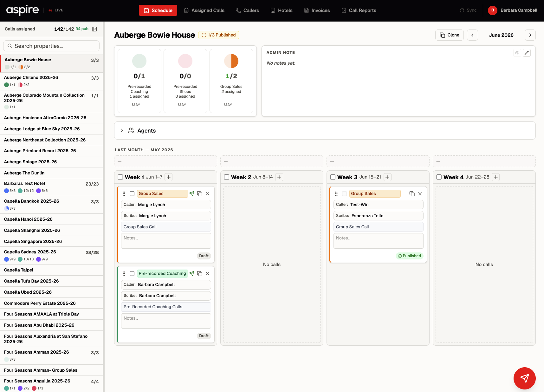The image size is (544, 392).
Task: Click the floating red send button
Action: [x=524, y=378]
